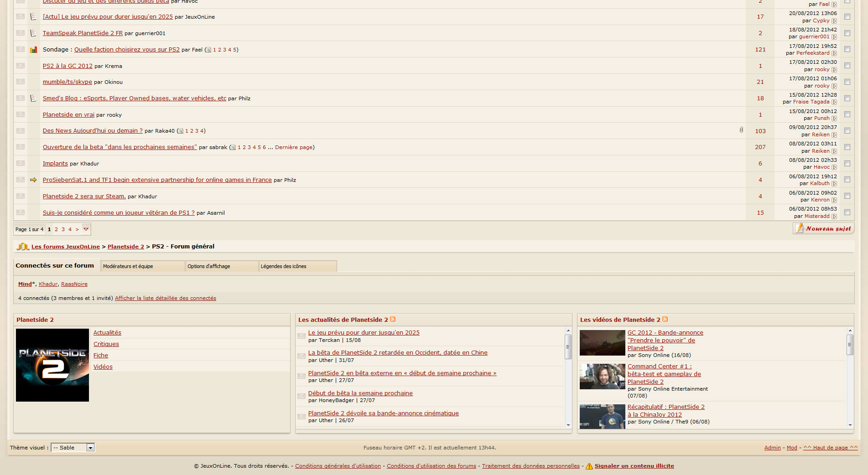
Task: Click envelope icon of Implants thread
Action: (x=21, y=163)
